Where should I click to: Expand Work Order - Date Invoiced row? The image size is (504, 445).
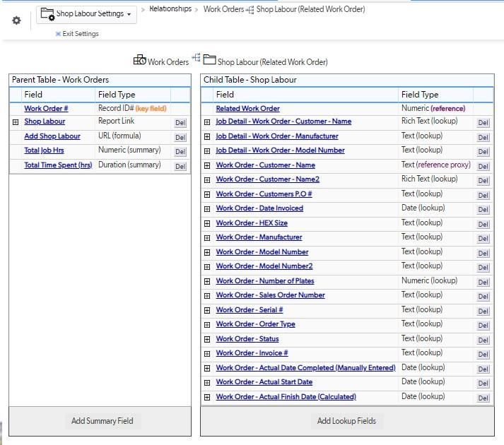click(207, 209)
